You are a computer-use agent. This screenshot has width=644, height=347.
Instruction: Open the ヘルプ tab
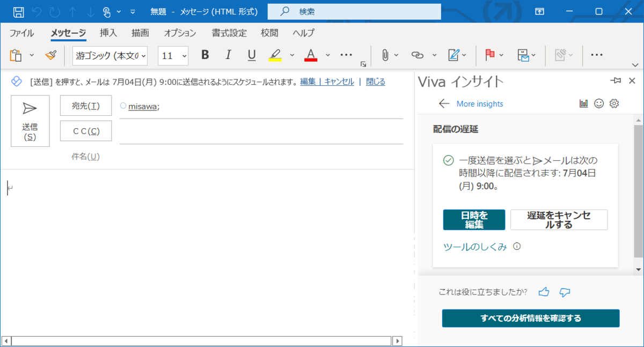point(303,33)
